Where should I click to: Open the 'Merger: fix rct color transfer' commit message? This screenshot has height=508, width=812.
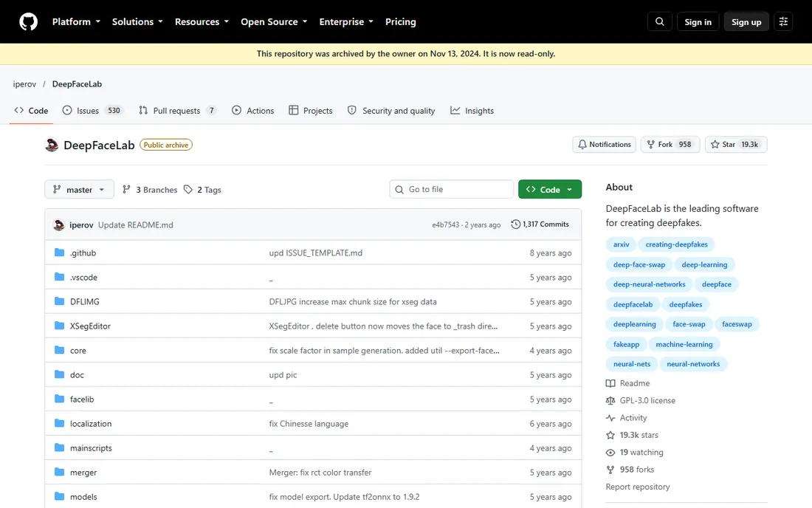click(x=320, y=473)
